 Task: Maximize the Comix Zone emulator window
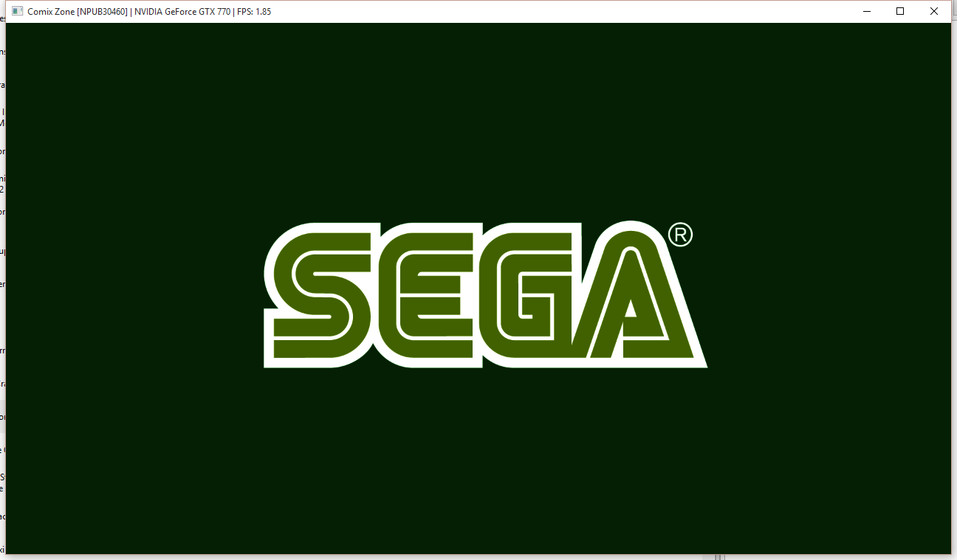click(x=900, y=11)
